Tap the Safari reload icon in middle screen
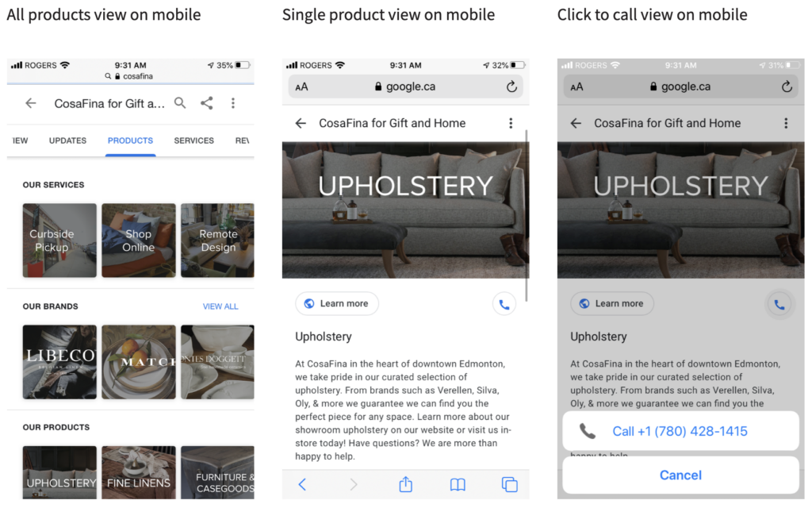The width and height of the screenshot is (812, 508). click(511, 87)
